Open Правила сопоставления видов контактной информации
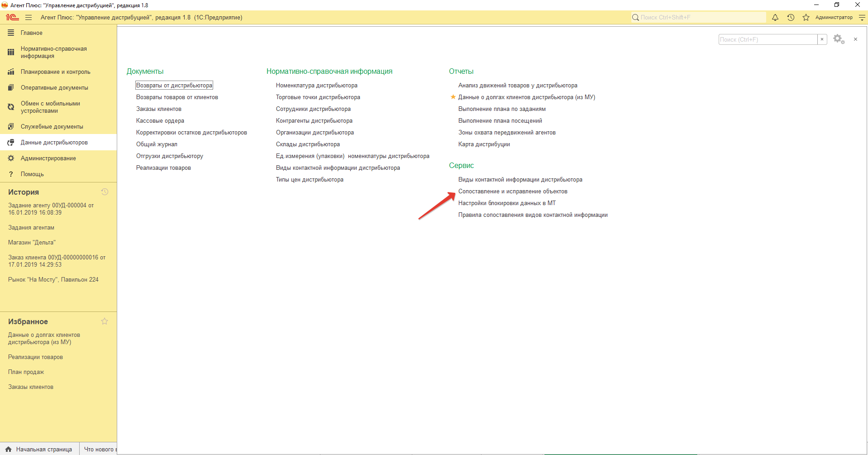Image resolution: width=868 pixels, height=455 pixels. tap(533, 215)
